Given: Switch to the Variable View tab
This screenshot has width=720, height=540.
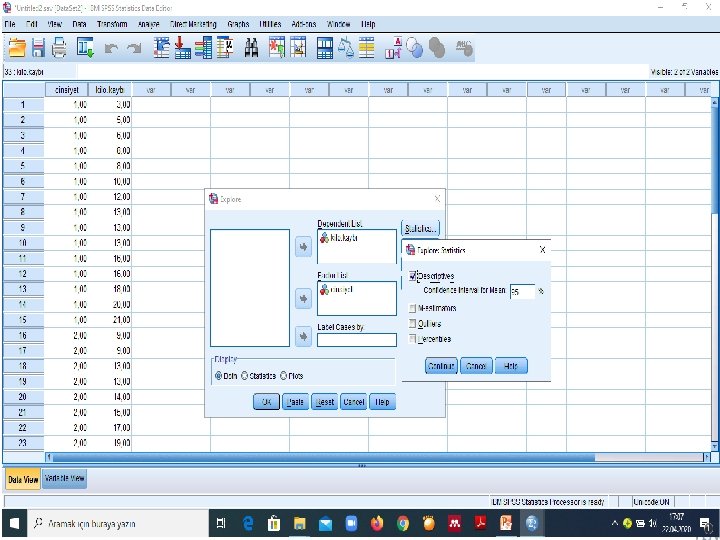Looking at the screenshot, I should pos(64,478).
